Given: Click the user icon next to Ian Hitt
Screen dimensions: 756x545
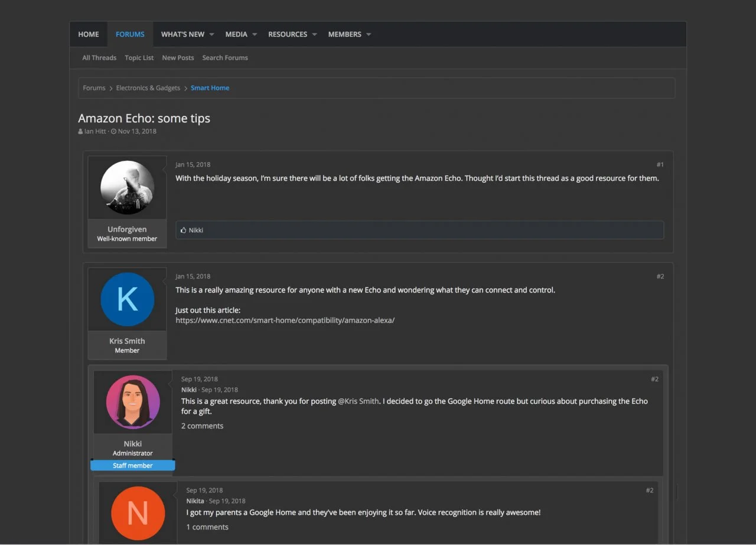Looking at the screenshot, I should [80, 131].
